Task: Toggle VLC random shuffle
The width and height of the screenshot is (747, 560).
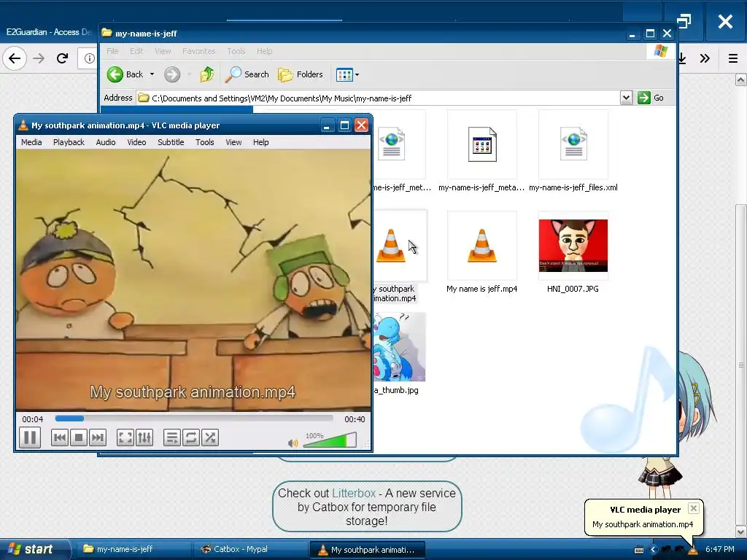Action: [209, 437]
